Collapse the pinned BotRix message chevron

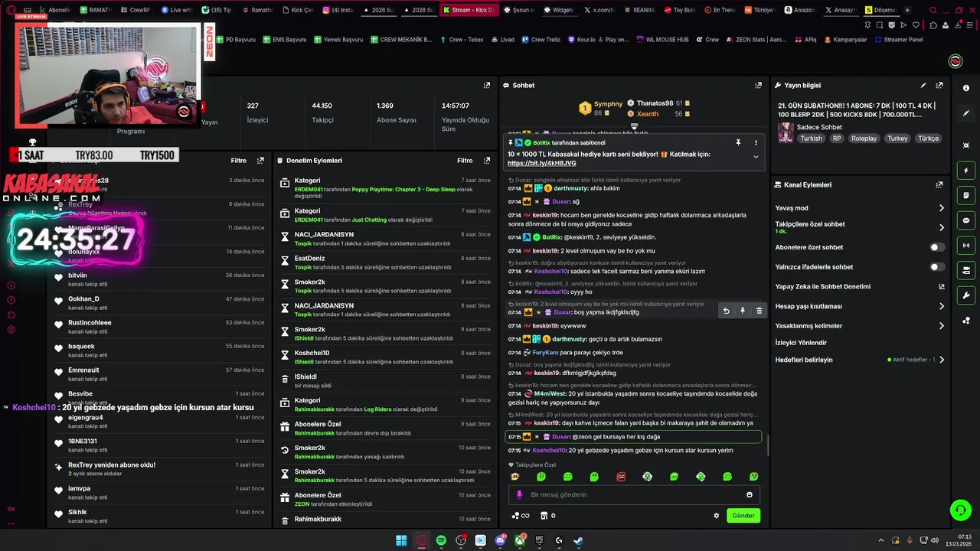pos(756,157)
